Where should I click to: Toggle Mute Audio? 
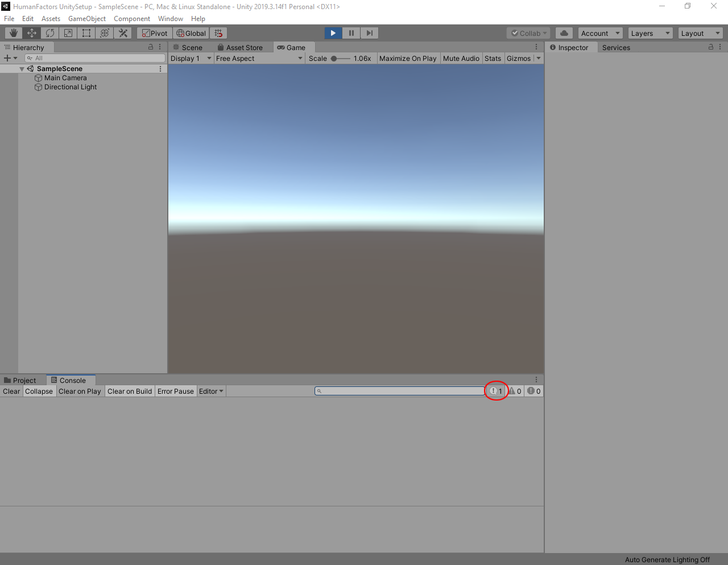pos(461,58)
